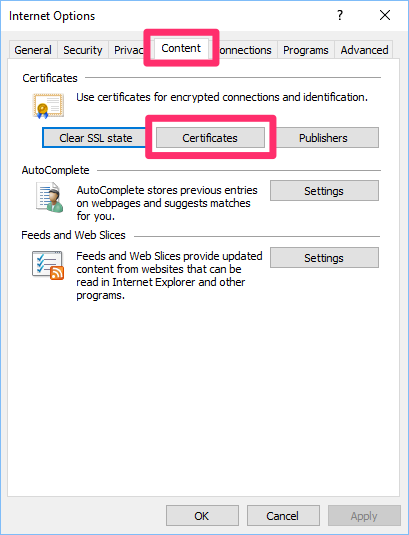Click the certificate ribbon icon
409x535 pixels.
pos(48,106)
